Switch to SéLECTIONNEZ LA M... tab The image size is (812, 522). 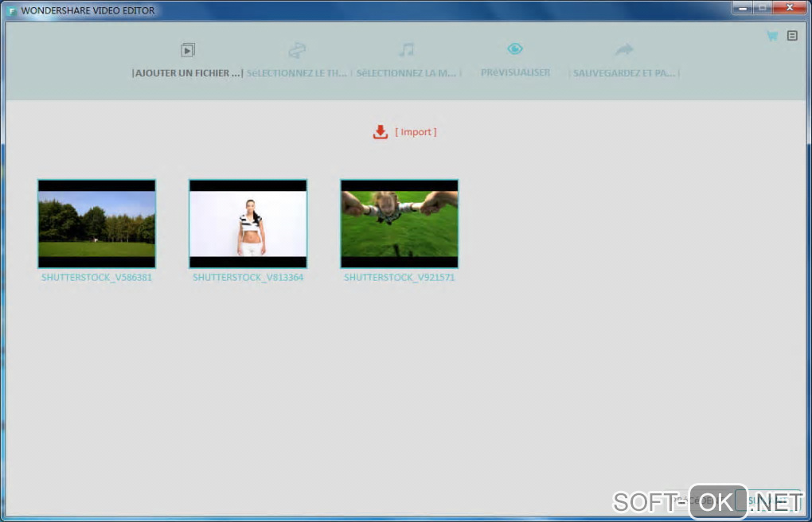[407, 73]
